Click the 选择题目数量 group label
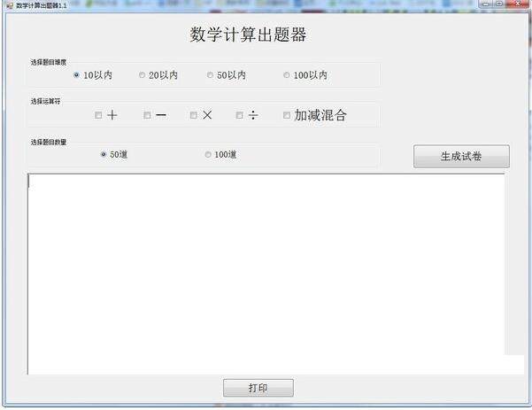 (x=49, y=142)
